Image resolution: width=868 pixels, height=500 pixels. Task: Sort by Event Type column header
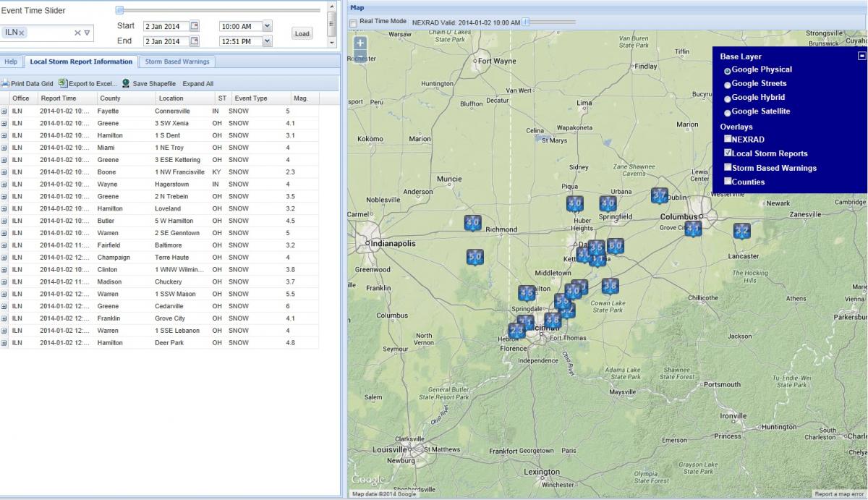coord(260,98)
